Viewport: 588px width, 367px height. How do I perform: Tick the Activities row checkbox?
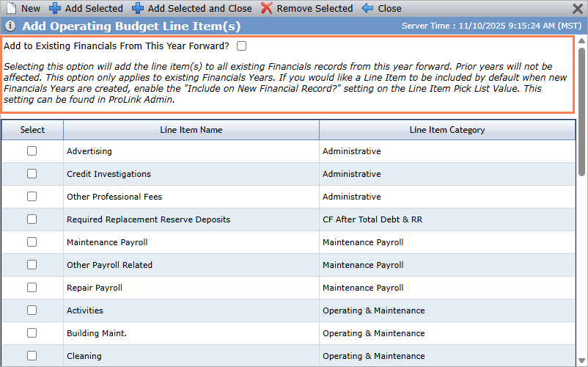point(32,310)
